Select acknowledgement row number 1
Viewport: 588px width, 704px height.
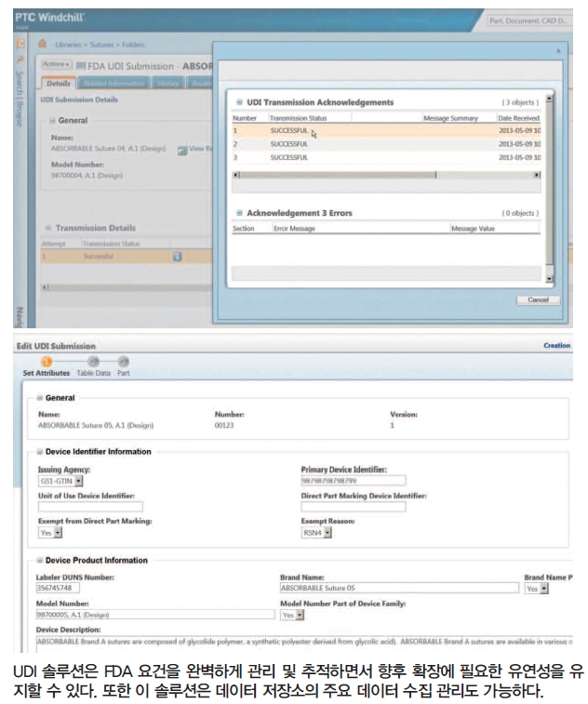point(386,130)
